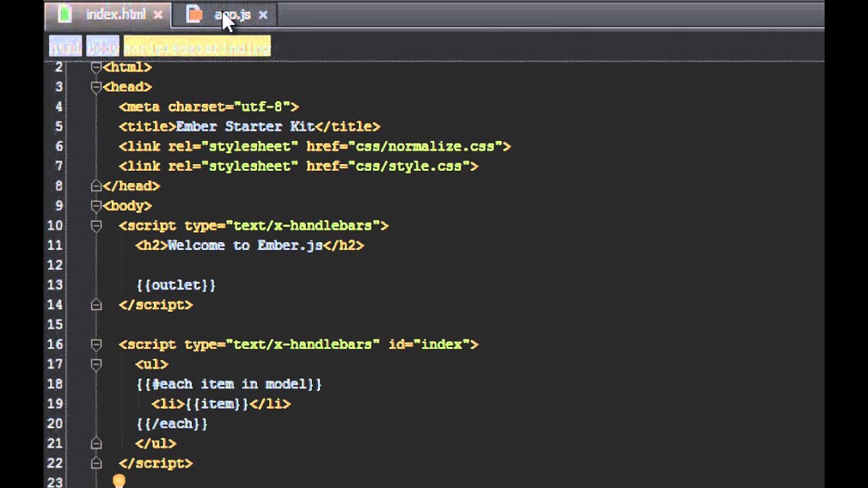This screenshot has height=488, width=868.
Task: Click the "Ember Starter Kit" title text
Action: coord(245,126)
